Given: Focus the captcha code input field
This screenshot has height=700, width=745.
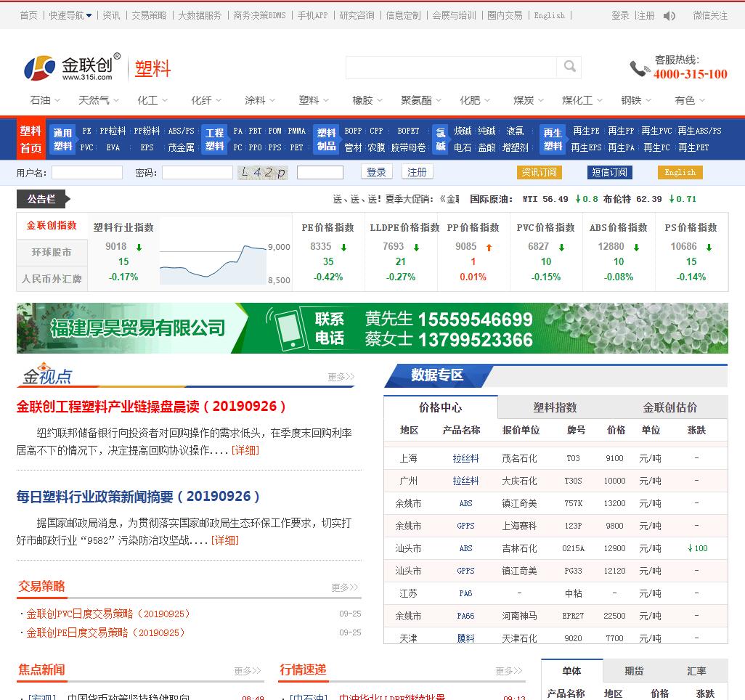Looking at the screenshot, I should coord(319,173).
